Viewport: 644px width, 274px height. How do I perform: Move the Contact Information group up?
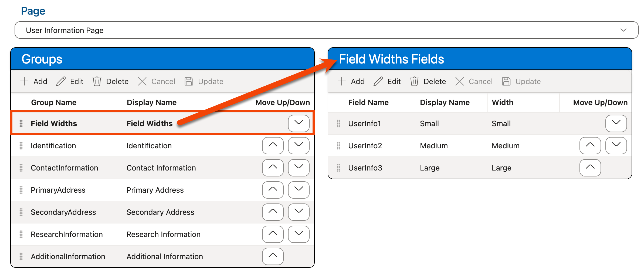[273, 168]
